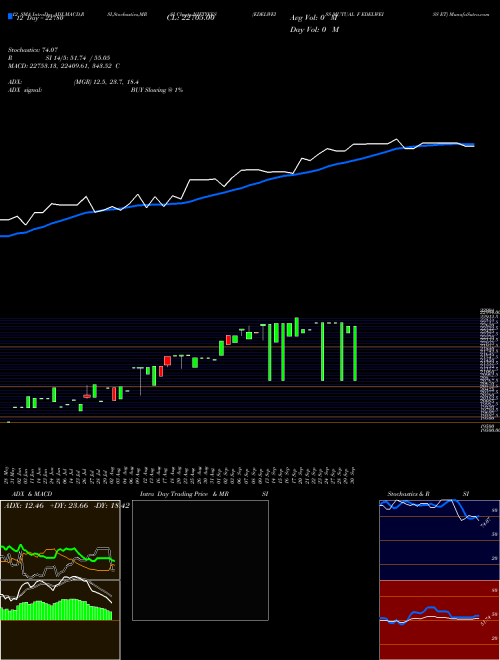
Task: Click the 'BUY Slowing @ 1%' signal text
Action: tap(157, 90)
